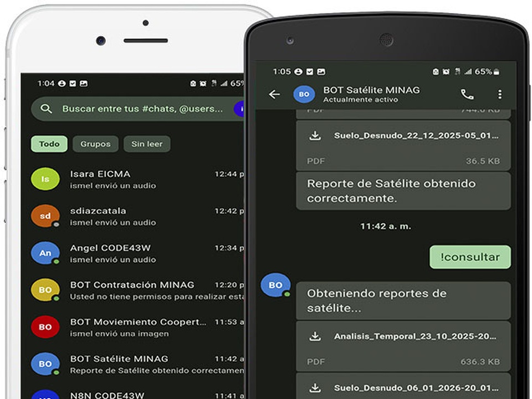This screenshot has width=532, height=399.
Task: Start a voice call with BOT Satélite MINAG
Action: (x=467, y=94)
